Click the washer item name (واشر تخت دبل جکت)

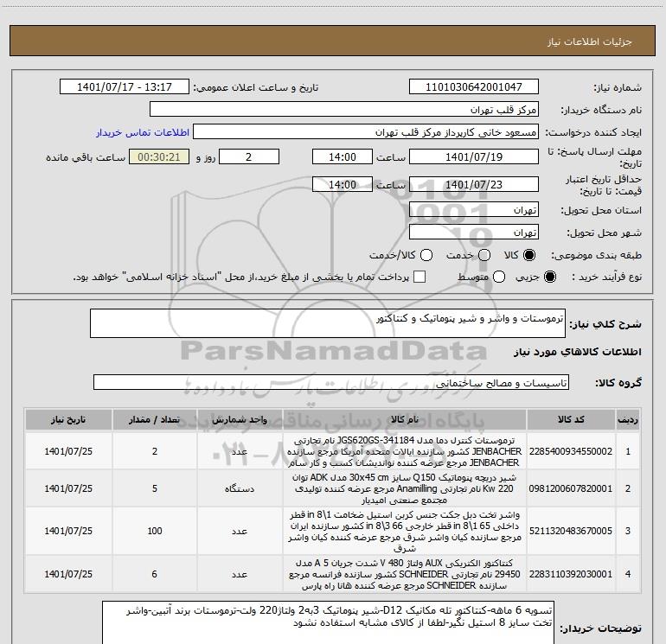pyautogui.click(x=405, y=531)
